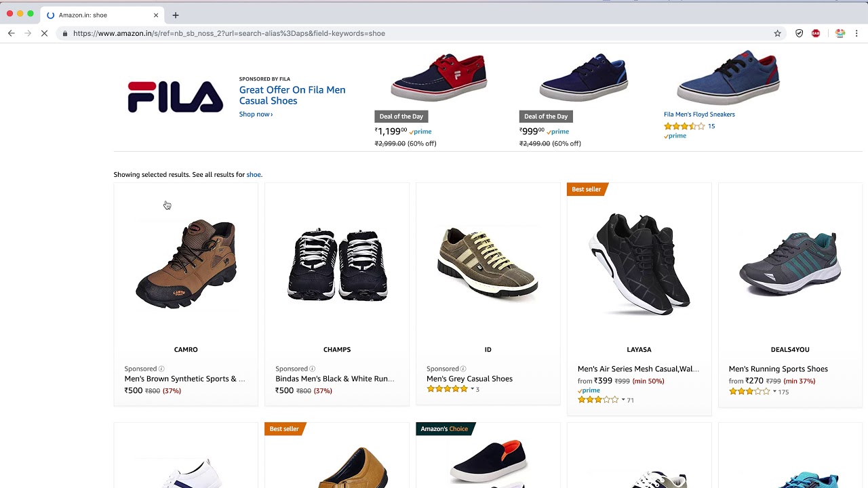
Task: Click sponsored info icon under CAMRO
Action: point(161,369)
